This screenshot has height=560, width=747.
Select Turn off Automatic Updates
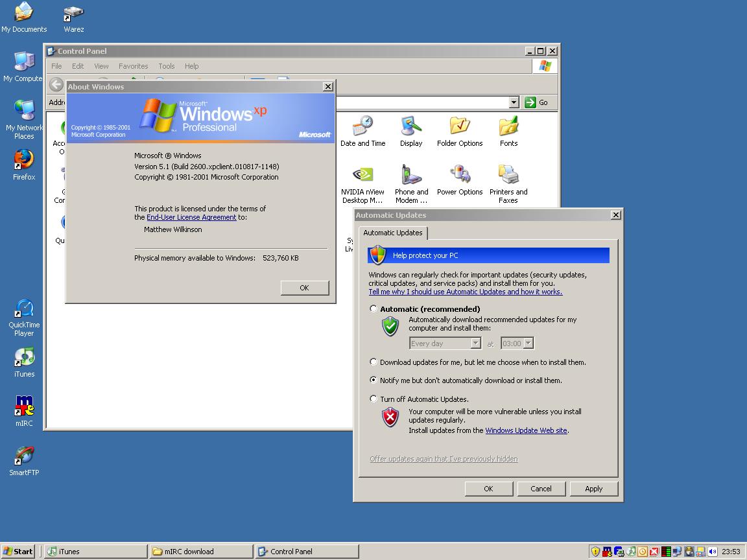pyautogui.click(x=373, y=399)
